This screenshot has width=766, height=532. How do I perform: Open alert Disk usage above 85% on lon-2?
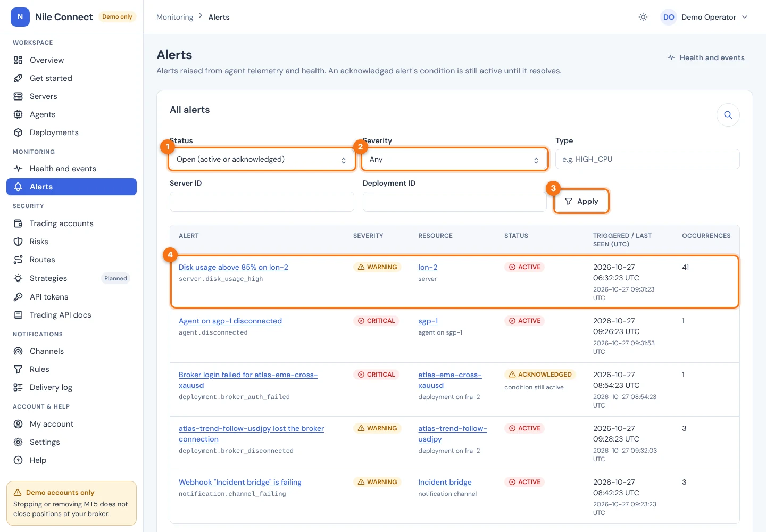click(234, 267)
